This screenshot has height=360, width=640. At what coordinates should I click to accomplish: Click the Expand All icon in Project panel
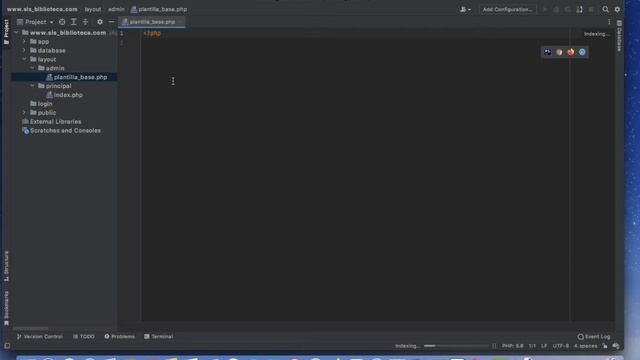click(x=73, y=22)
